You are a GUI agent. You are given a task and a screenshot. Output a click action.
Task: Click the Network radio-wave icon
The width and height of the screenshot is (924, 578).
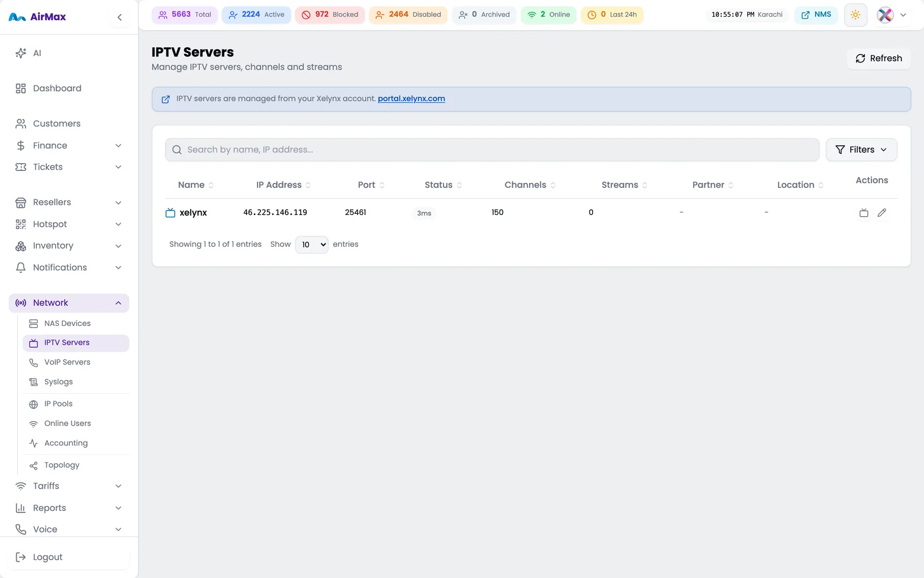click(x=21, y=303)
